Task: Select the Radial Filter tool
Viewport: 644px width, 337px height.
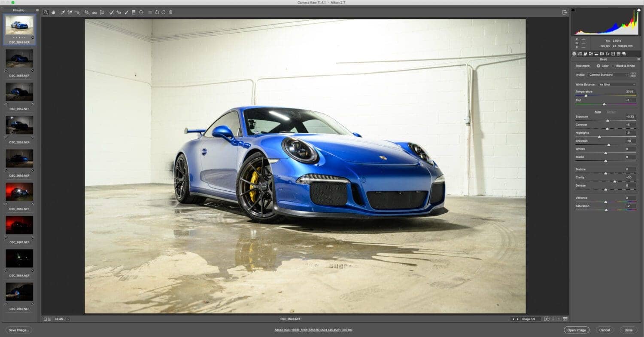Action: coord(141,12)
